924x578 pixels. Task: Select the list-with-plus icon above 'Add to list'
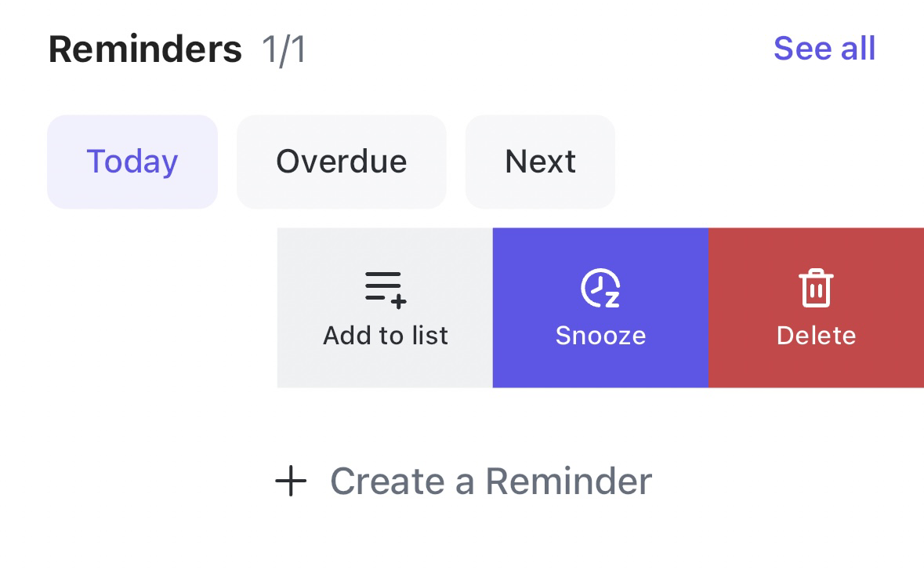coord(385,288)
